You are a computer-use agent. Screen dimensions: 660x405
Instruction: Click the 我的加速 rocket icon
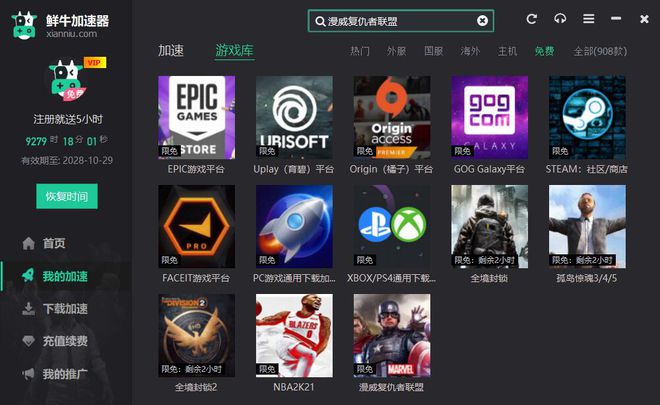pos(28,276)
